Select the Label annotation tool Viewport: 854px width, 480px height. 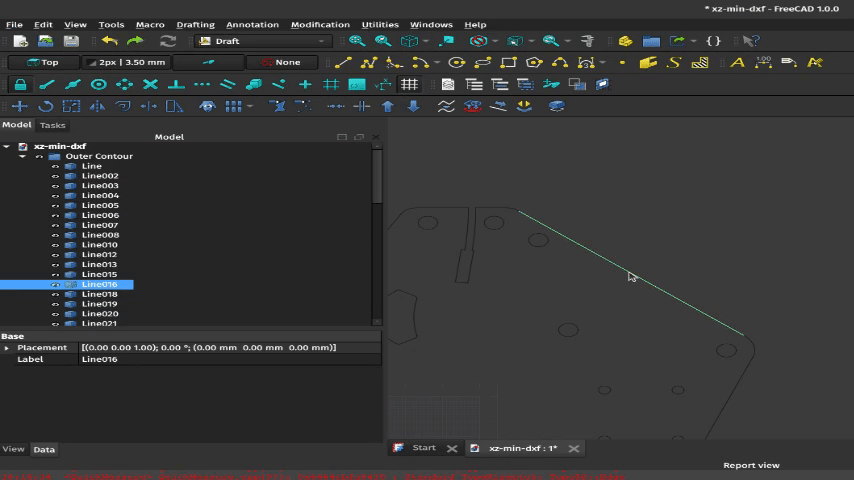click(789, 63)
